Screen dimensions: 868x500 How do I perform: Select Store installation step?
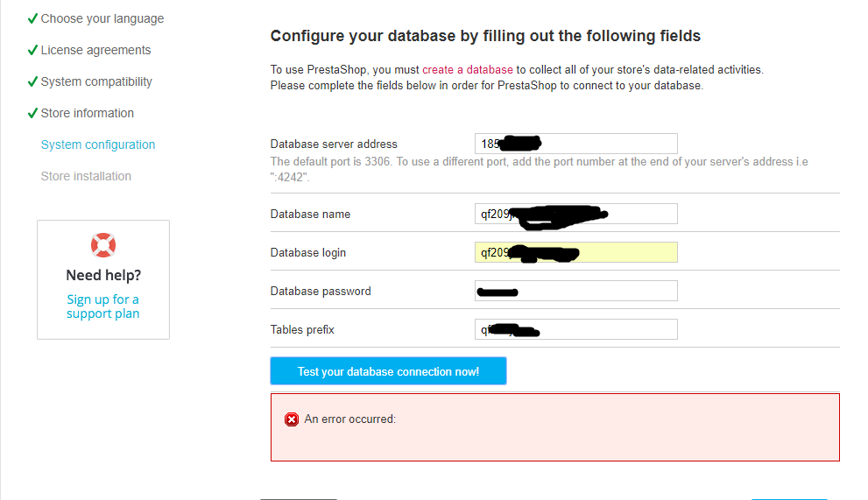pyautogui.click(x=86, y=176)
